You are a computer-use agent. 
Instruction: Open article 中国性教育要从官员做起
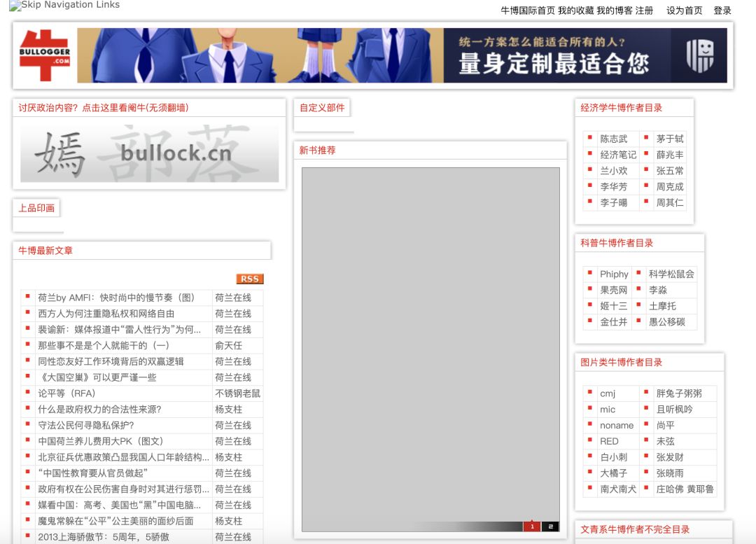pos(92,473)
